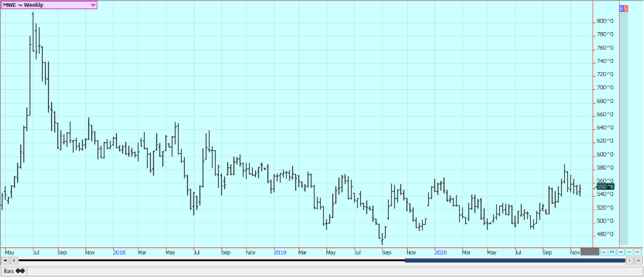Viewport: 644px width, 277px height.
Task: Click the vertical grey-teal bar under B S buttons
Action: click(624, 128)
